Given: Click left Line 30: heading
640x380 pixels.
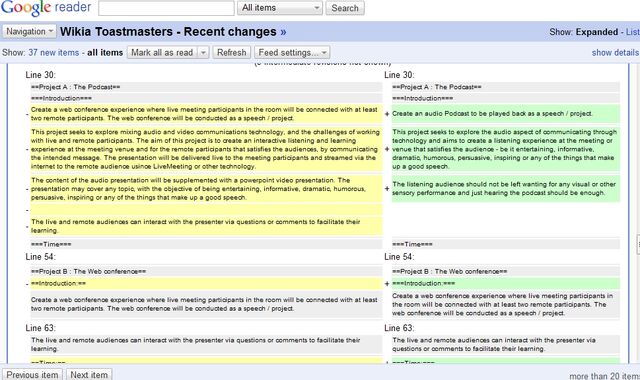Looking at the screenshot, I should pos(40,75).
